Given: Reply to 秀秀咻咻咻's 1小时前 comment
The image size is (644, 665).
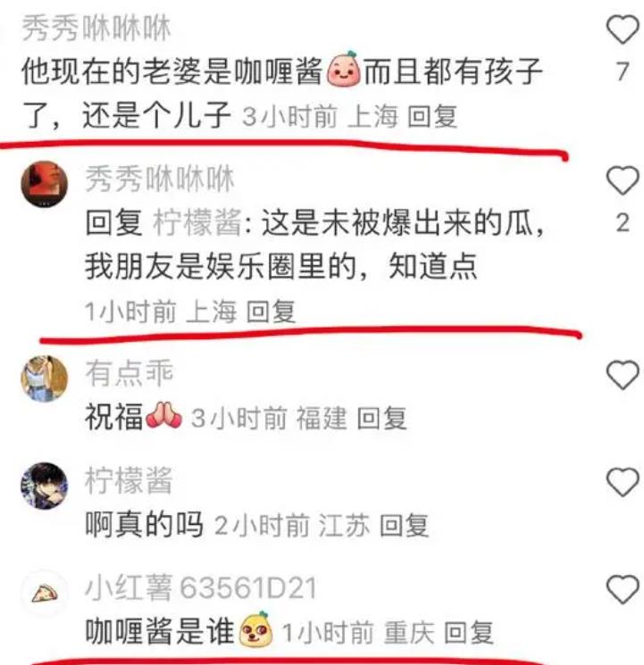Looking at the screenshot, I should pos(271,312).
